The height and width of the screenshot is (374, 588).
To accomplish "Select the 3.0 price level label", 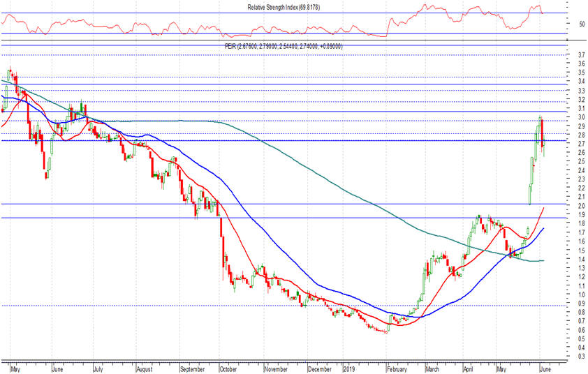I will coord(562,117).
